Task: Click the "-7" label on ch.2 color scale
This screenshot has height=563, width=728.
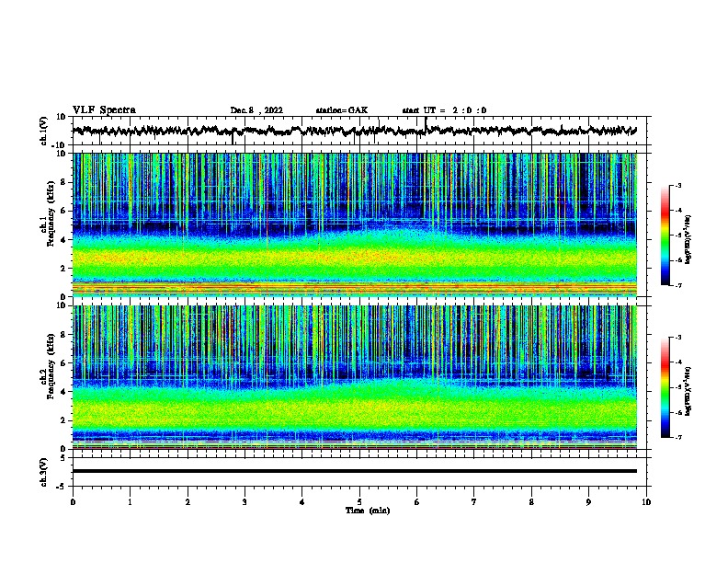Action: [677, 437]
